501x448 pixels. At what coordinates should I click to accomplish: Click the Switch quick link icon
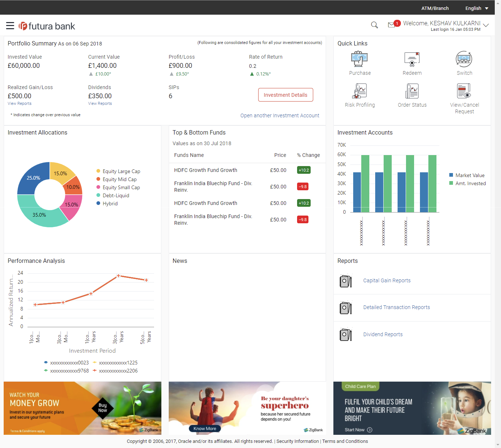pyautogui.click(x=464, y=59)
